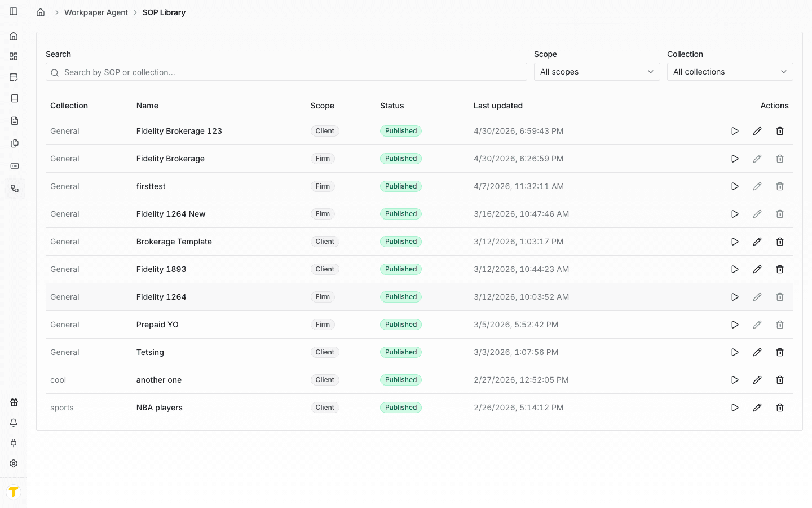Select the Brokerage Template name

174,242
